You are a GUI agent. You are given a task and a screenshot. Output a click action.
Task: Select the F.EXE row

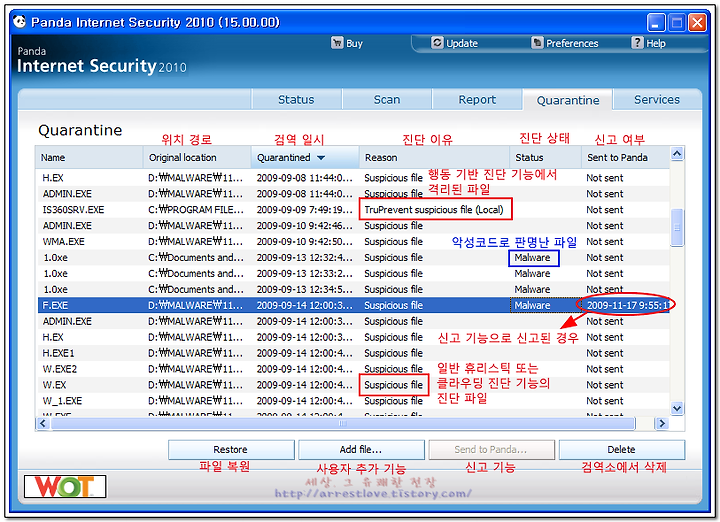pos(353,305)
